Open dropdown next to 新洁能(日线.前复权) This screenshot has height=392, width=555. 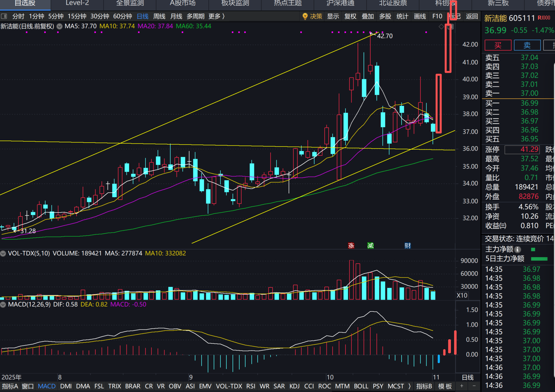click(60, 26)
